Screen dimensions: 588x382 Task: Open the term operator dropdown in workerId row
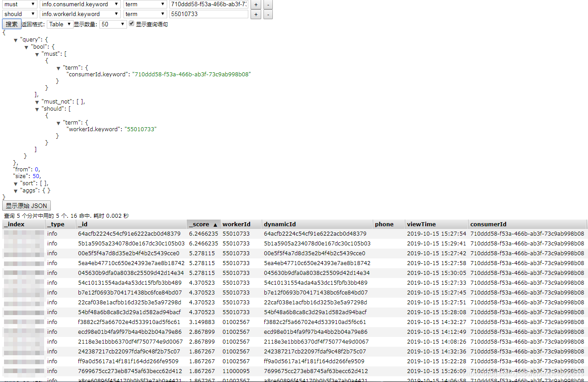pyautogui.click(x=145, y=14)
